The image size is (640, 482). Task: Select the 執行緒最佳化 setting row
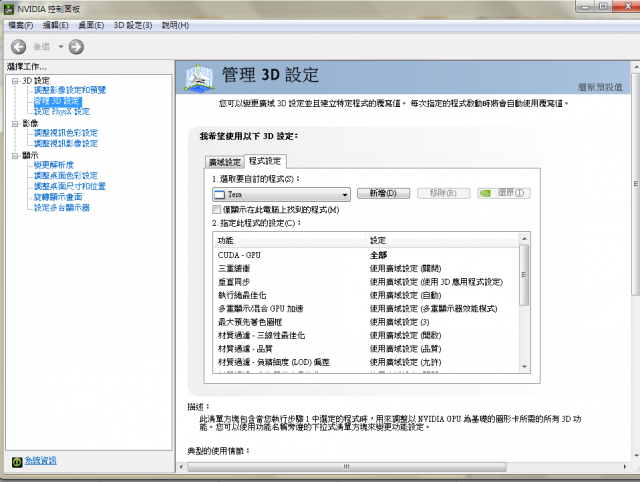point(366,295)
